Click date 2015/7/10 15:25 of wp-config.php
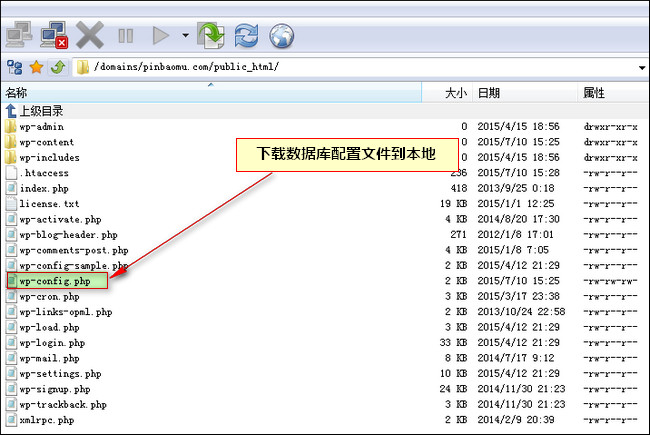The image size is (650, 435). (x=518, y=281)
